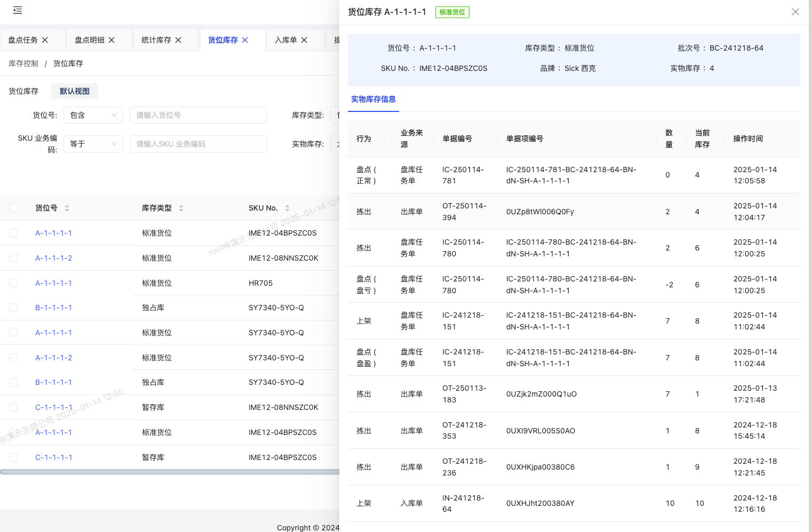Open 货位号 condition dropdown showing 包含

coord(93,115)
